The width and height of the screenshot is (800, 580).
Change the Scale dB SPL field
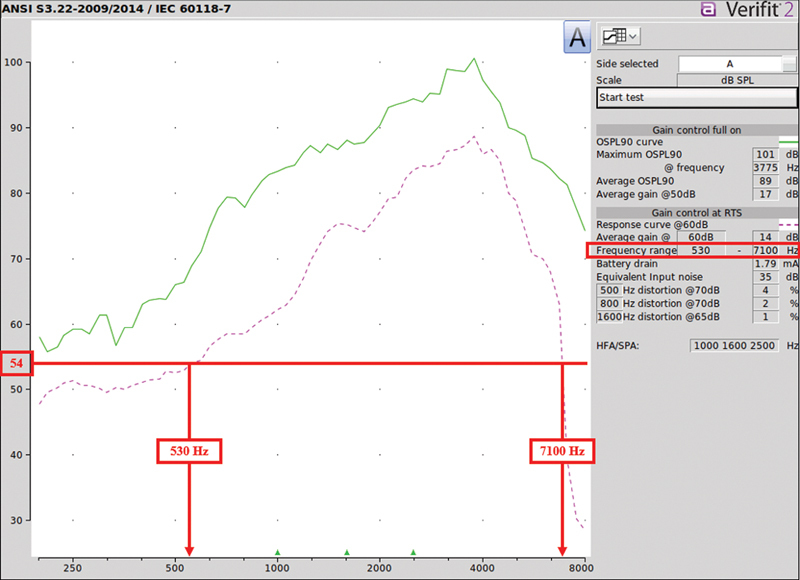737,80
